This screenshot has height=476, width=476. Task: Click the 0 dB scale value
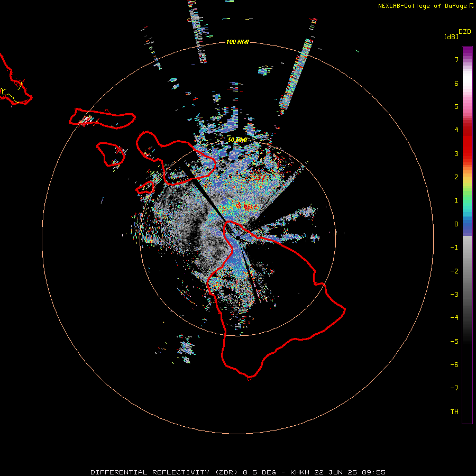456,224
